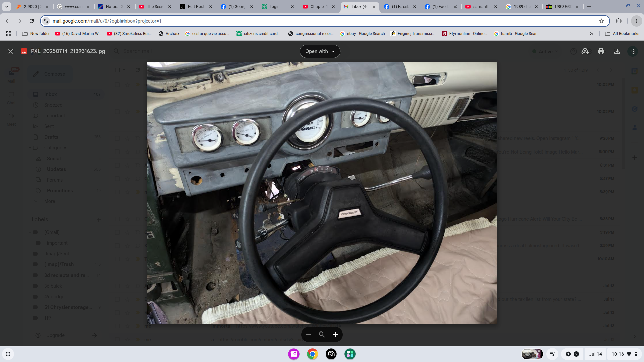Open pink shelf app icon
The height and width of the screenshot is (362, 644).
tap(294, 354)
